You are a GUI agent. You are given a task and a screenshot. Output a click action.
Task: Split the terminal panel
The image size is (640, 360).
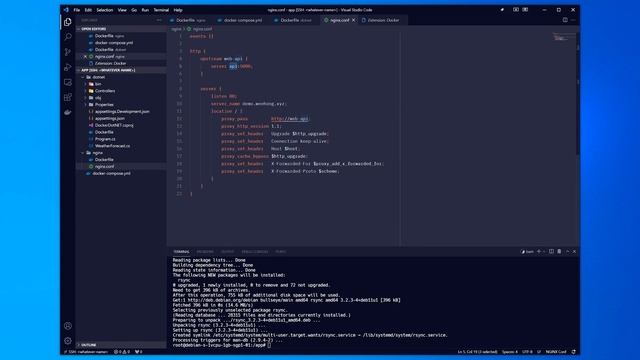click(x=551, y=251)
